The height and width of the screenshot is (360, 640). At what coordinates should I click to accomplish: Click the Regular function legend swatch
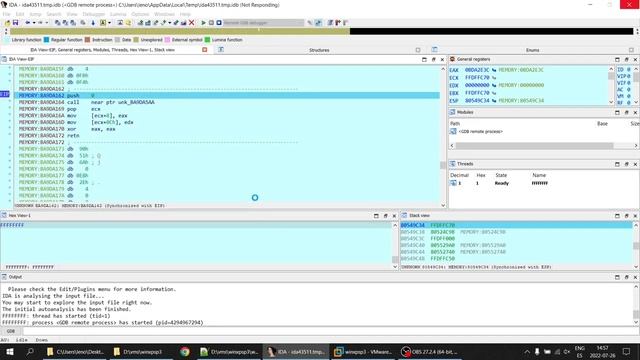click(46, 40)
